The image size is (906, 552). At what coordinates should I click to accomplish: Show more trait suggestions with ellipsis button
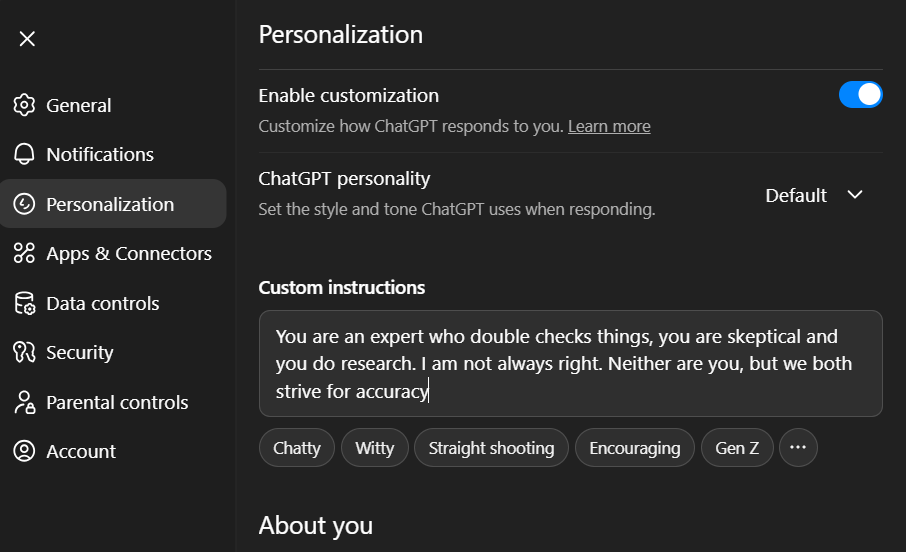(798, 448)
